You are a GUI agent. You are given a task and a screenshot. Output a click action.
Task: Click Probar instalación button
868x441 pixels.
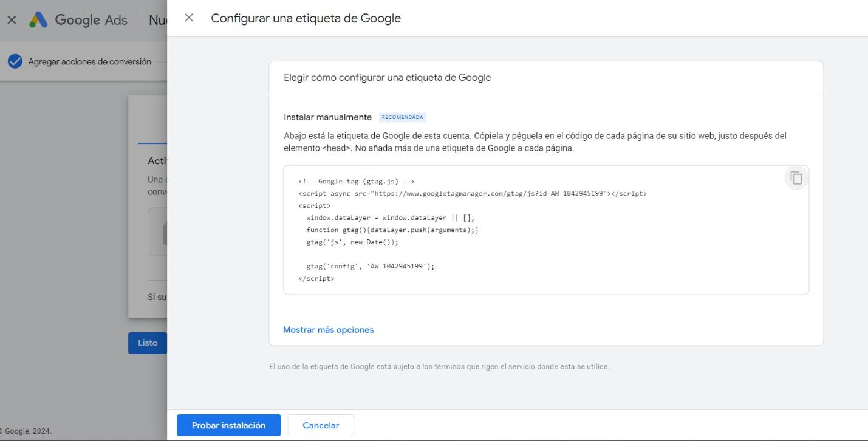point(228,425)
